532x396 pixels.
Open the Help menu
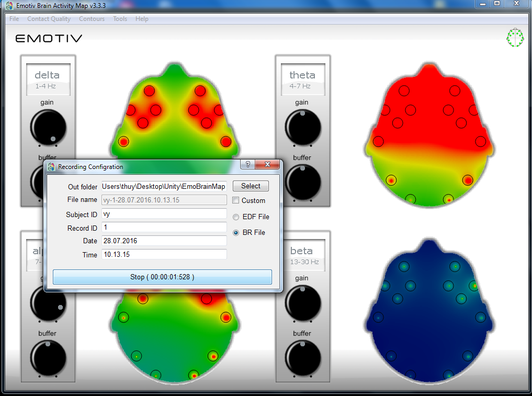click(x=142, y=19)
